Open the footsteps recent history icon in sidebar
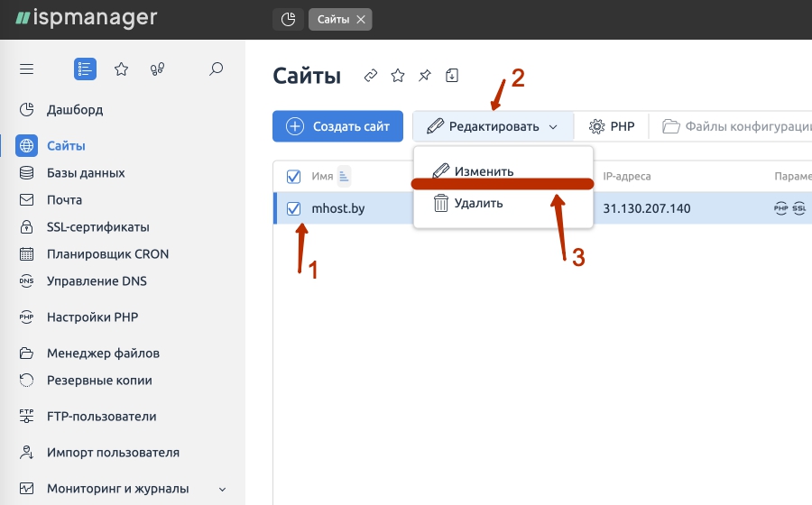This screenshot has height=505, width=812. [x=157, y=69]
